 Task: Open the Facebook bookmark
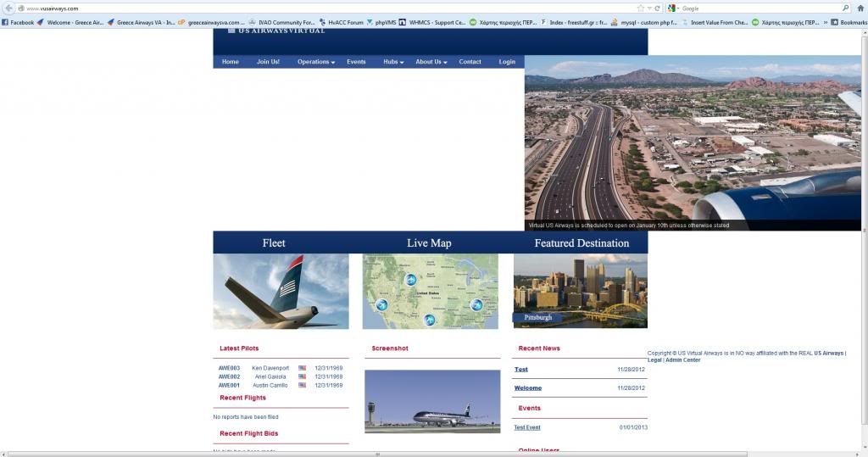tap(18, 23)
